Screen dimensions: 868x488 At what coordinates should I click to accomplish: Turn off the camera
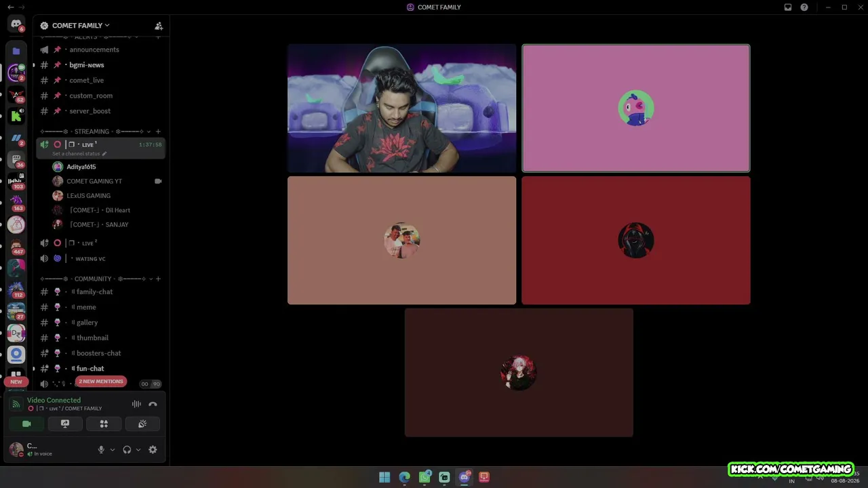pyautogui.click(x=26, y=424)
